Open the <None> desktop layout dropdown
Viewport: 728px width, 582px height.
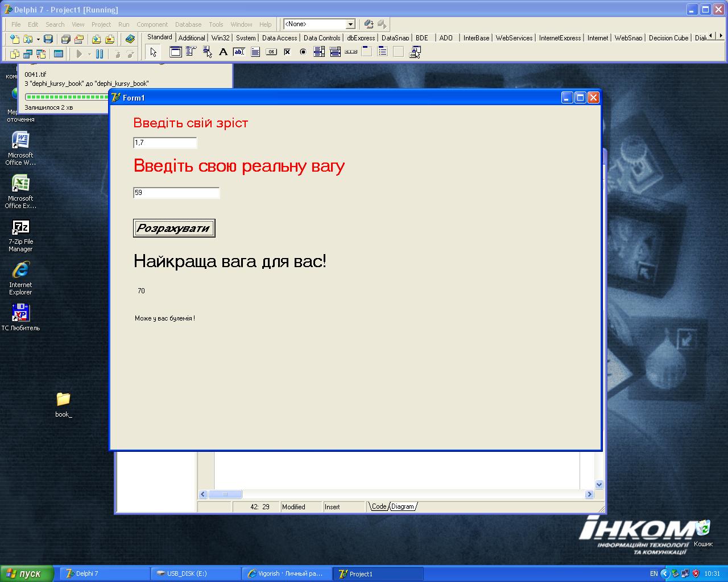click(x=350, y=24)
